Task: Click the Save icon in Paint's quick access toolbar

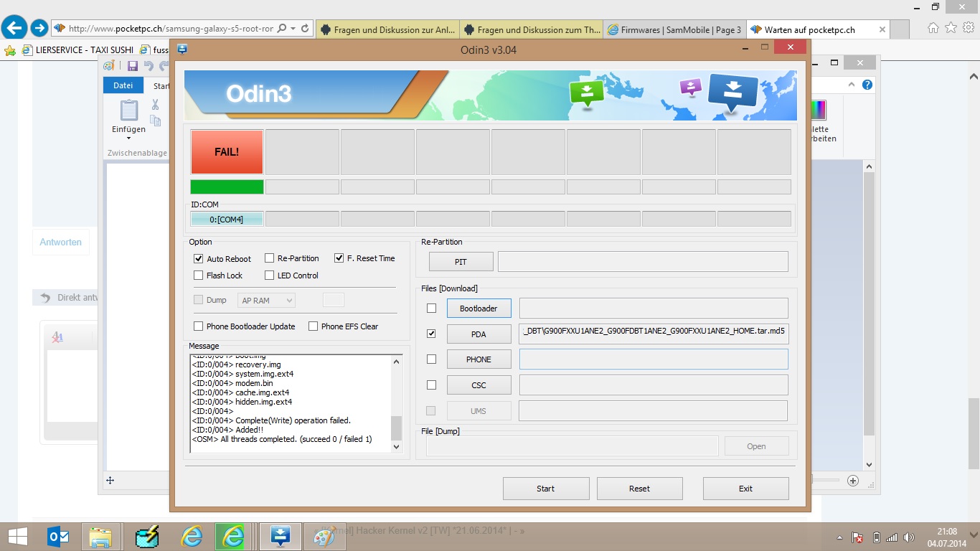Action: [133, 66]
